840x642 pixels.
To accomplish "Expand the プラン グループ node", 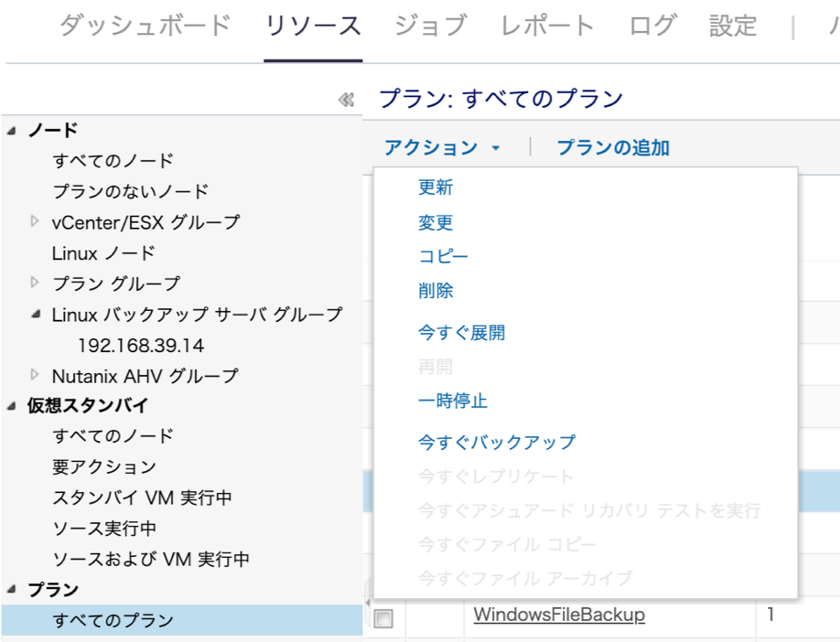I will 35,282.
